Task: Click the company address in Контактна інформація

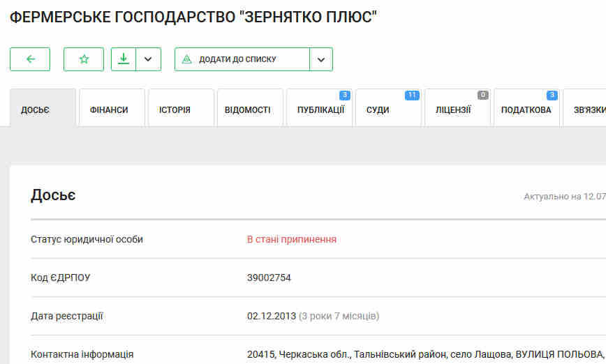Action: pyautogui.click(x=424, y=354)
